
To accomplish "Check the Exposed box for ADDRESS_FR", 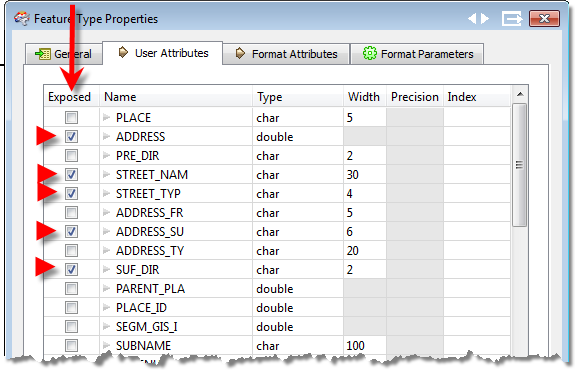I will (x=72, y=213).
